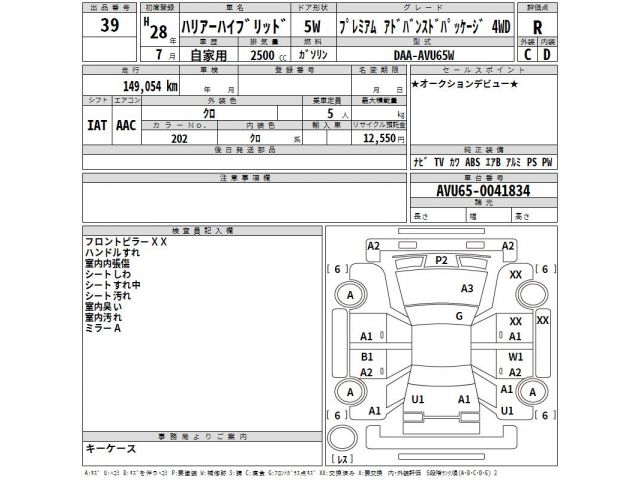Click the 後日発送部品 header
Viewport: 640px width, 480px height.
tap(244, 150)
